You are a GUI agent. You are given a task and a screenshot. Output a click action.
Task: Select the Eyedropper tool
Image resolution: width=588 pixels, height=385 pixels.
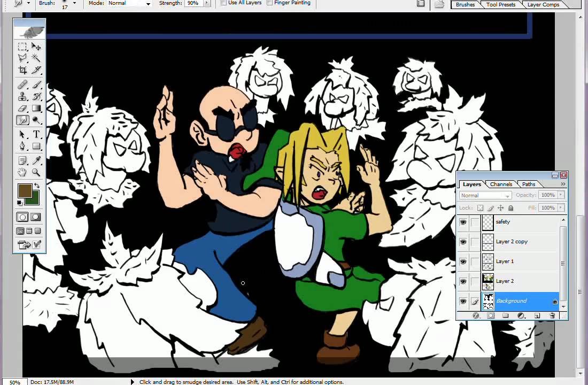(x=36, y=160)
